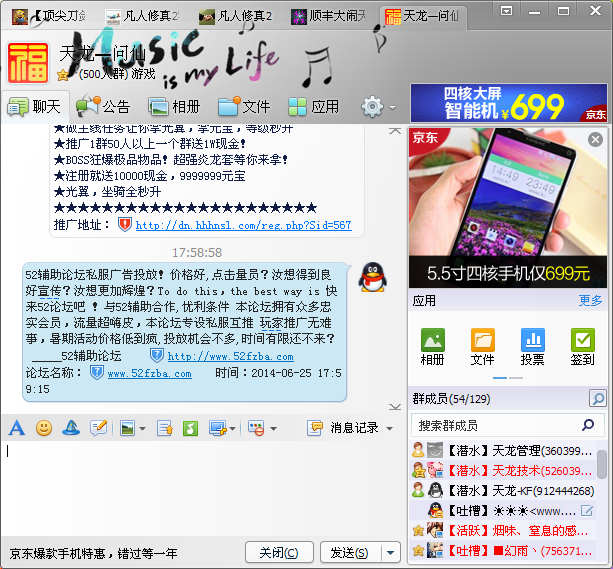Switch to the first 凡人修真2 chat tab
Screen dimensions: 613x569
coord(142,16)
